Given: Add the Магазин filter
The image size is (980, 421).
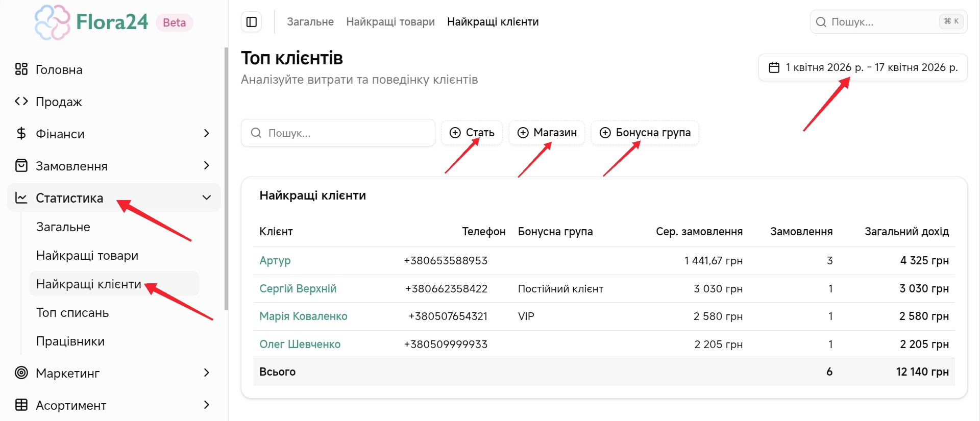Looking at the screenshot, I should point(547,133).
